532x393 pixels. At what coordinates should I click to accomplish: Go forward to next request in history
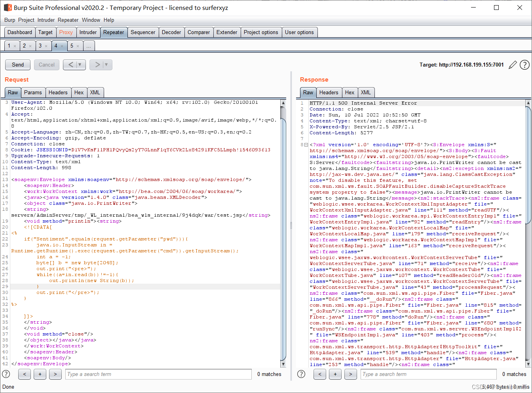(97, 65)
